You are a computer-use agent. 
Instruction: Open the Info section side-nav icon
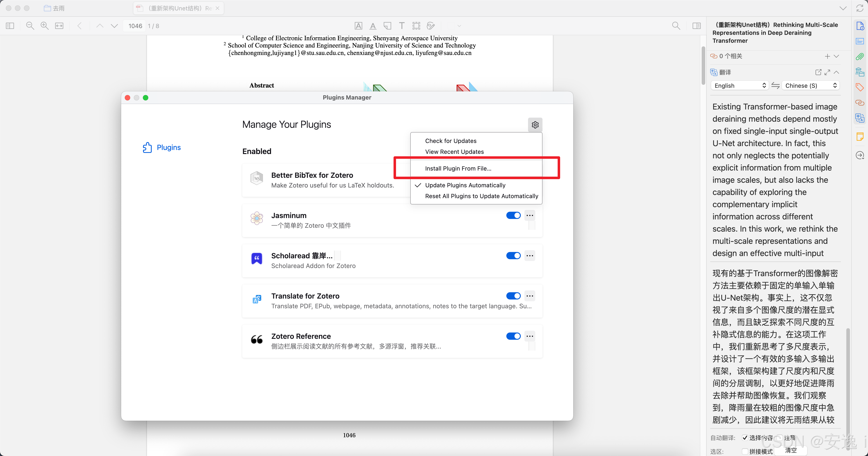pyautogui.click(x=860, y=26)
